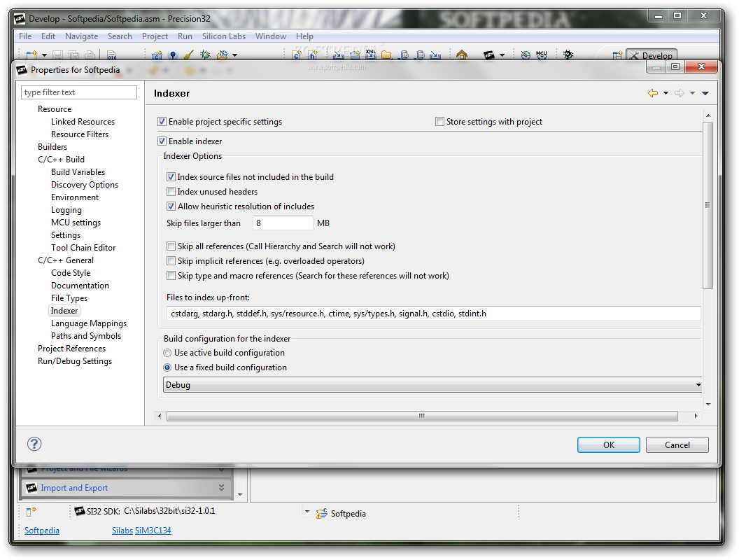The width and height of the screenshot is (739, 560).
Task: Focus the type filter text field
Action: pos(78,92)
